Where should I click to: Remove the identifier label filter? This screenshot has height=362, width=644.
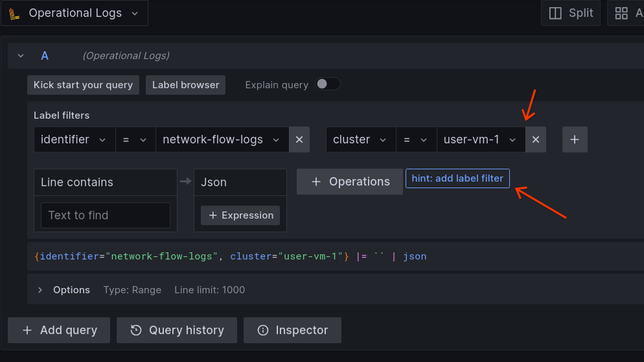(299, 139)
